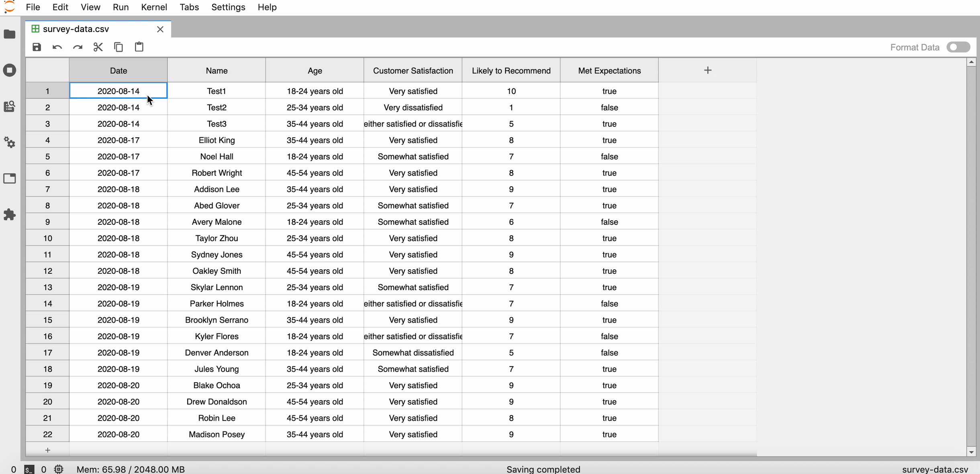Click the scissors cut icon

coord(98,47)
